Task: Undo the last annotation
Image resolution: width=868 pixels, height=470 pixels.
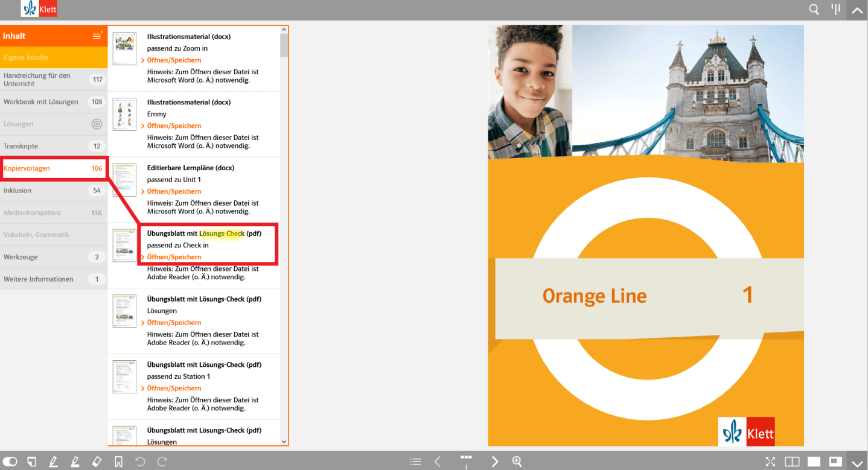Action: 140,462
